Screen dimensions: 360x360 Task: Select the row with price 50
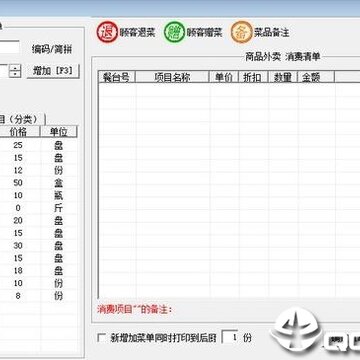click(39, 183)
